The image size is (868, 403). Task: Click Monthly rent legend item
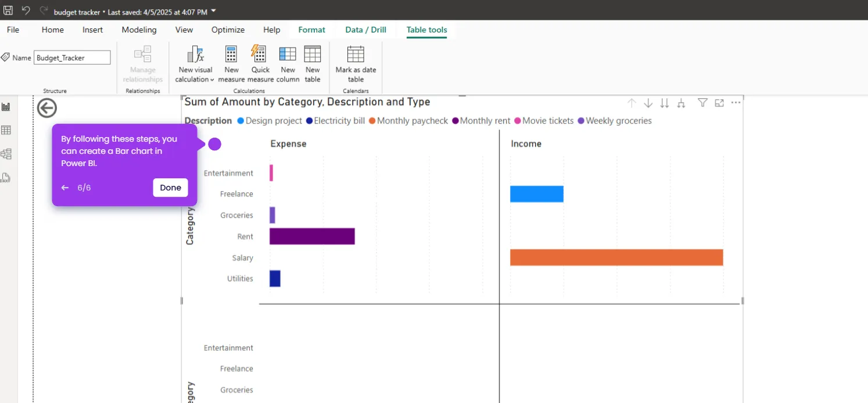coord(481,121)
